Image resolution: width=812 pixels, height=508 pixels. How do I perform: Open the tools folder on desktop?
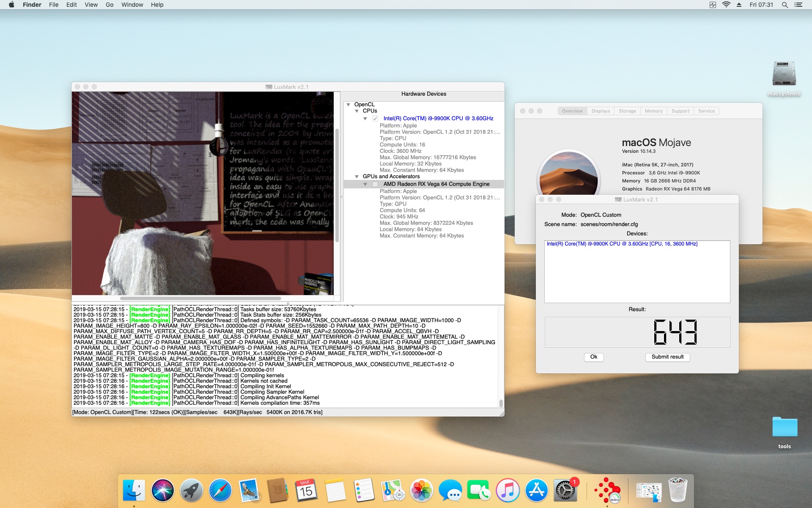pyautogui.click(x=785, y=428)
